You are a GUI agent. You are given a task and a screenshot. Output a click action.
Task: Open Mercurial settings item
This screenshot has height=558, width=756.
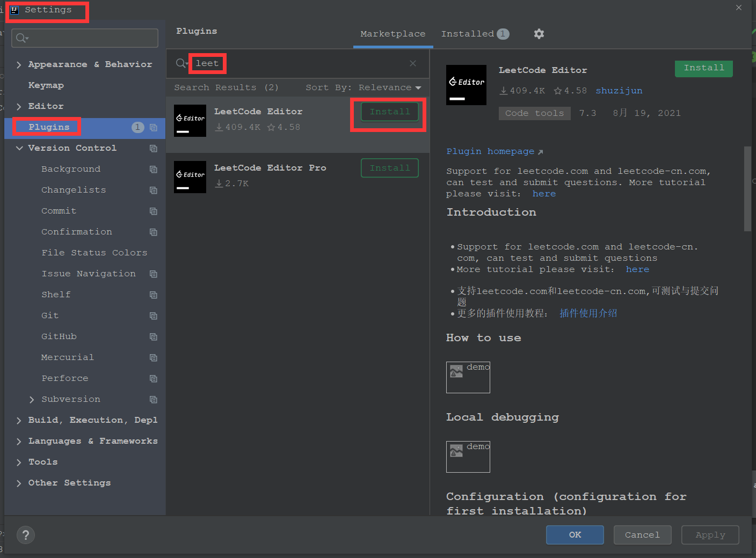coord(68,357)
